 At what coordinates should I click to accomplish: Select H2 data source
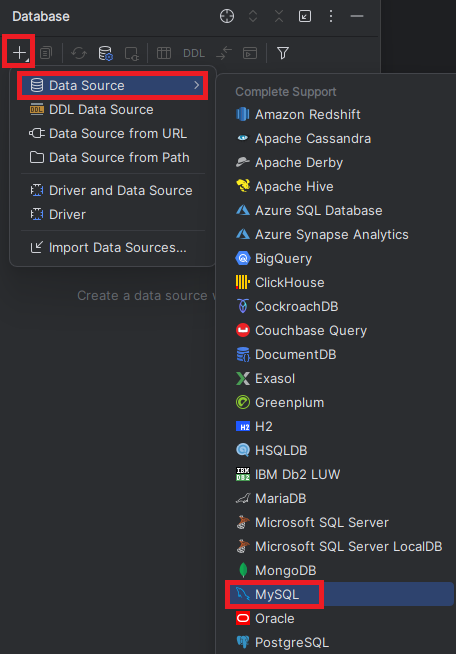[x=340, y=426]
